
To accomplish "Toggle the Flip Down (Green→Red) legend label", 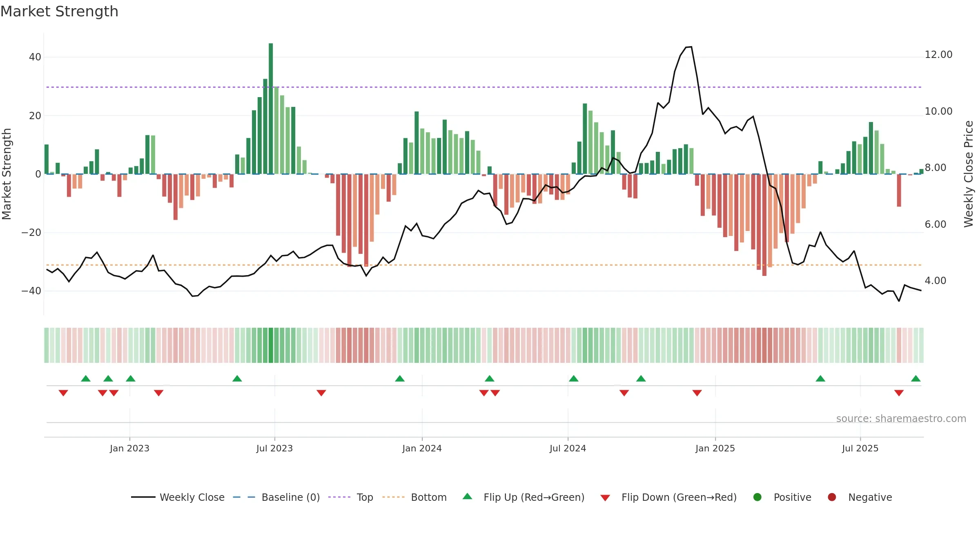I will [x=679, y=497].
